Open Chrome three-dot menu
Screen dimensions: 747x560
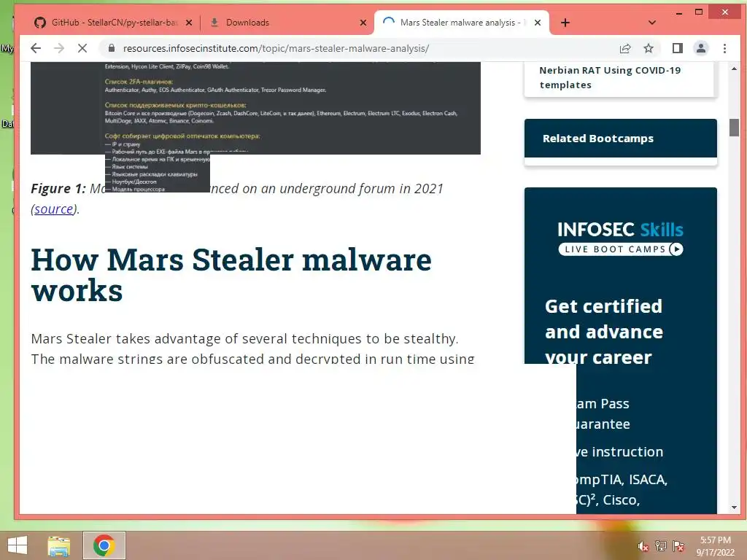tap(724, 48)
